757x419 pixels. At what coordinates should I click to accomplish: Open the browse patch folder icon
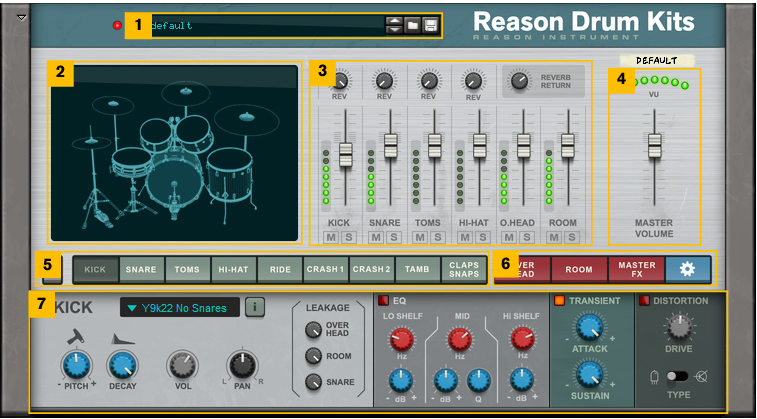tap(412, 25)
